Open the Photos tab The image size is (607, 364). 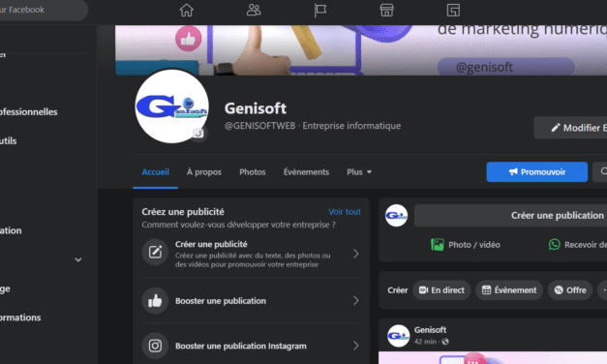tap(253, 172)
